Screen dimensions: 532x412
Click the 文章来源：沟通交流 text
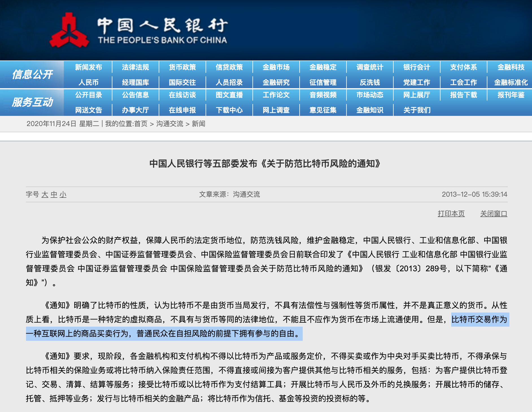pos(230,194)
